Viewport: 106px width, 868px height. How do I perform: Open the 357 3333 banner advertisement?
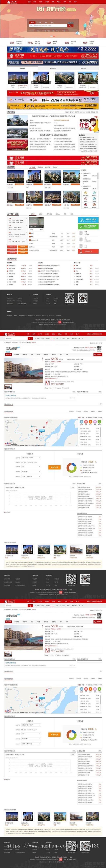[x=53, y=100]
